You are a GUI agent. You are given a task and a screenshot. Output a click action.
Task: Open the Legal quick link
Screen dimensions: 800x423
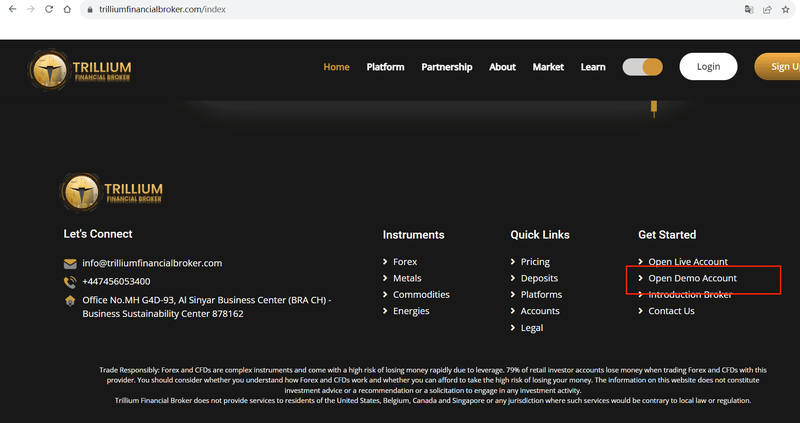pos(532,328)
